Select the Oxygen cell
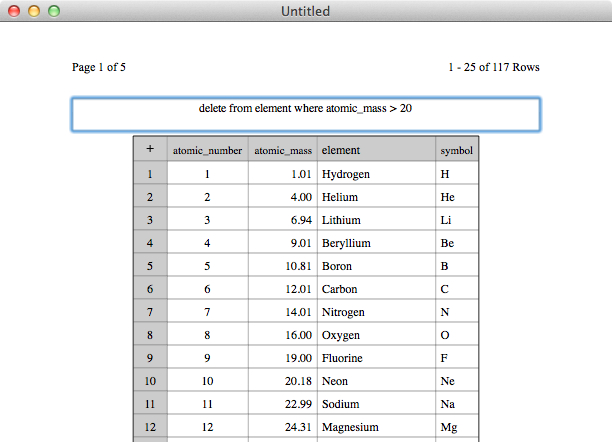 point(376,335)
